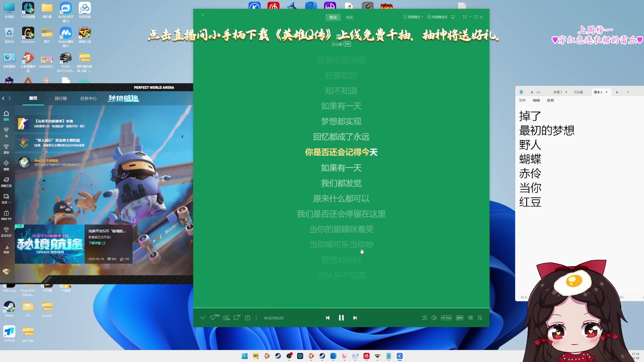The height and width of the screenshot is (362, 644).
Task: Click the lyric line 如果有一天 above 梦想都实现
Action: point(341,106)
